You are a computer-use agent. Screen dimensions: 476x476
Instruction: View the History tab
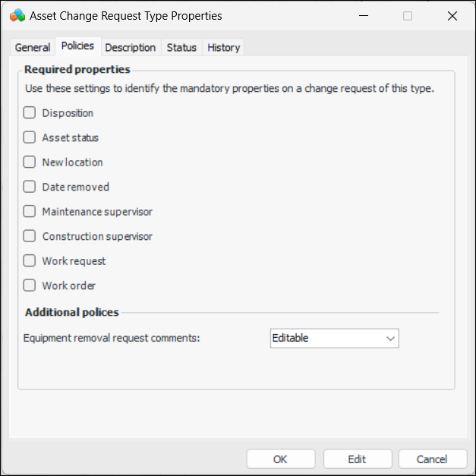[x=224, y=47]
